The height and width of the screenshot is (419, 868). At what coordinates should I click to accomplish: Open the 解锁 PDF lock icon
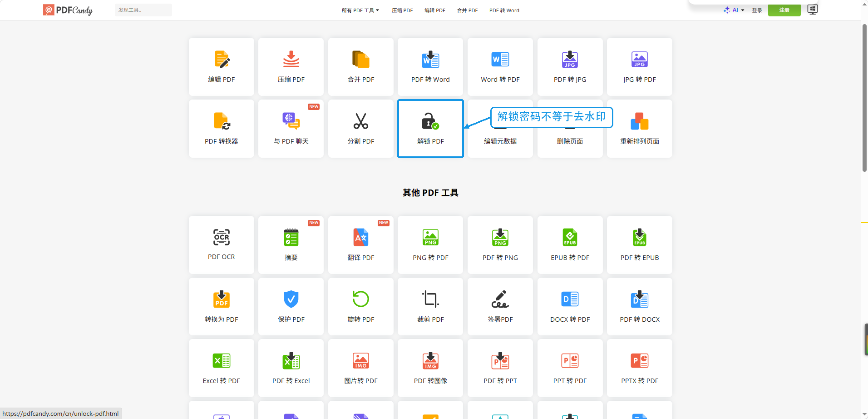(430, 121)
